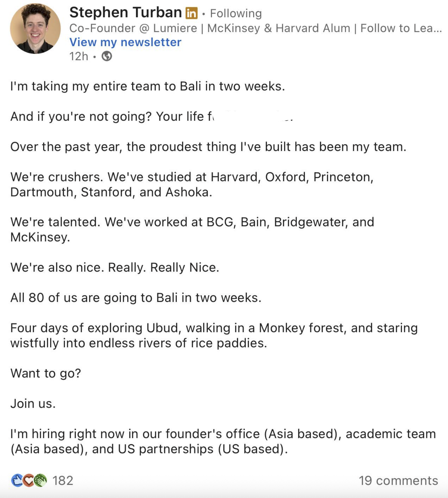View the 182 reactions count

(63, 481)
